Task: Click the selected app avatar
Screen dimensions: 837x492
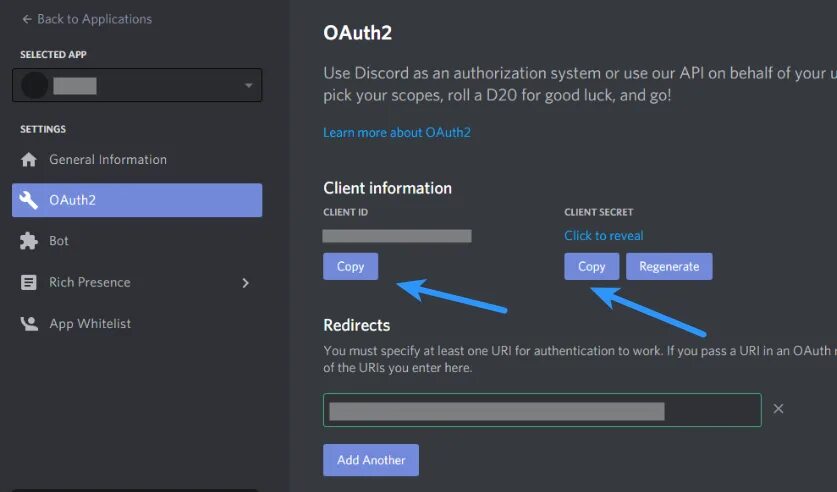Action: [x=35, y=85]
